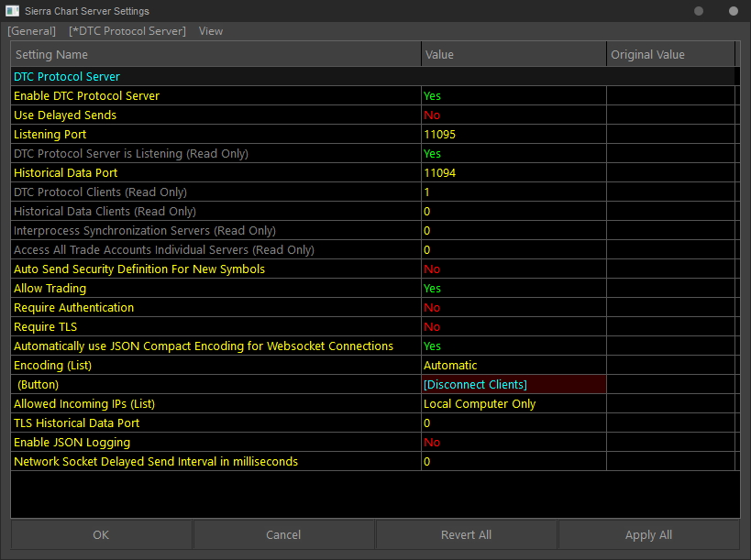Open Encoding list showing Automatic
This screenshot has width=751, height=560.
[x=514, y=365]
